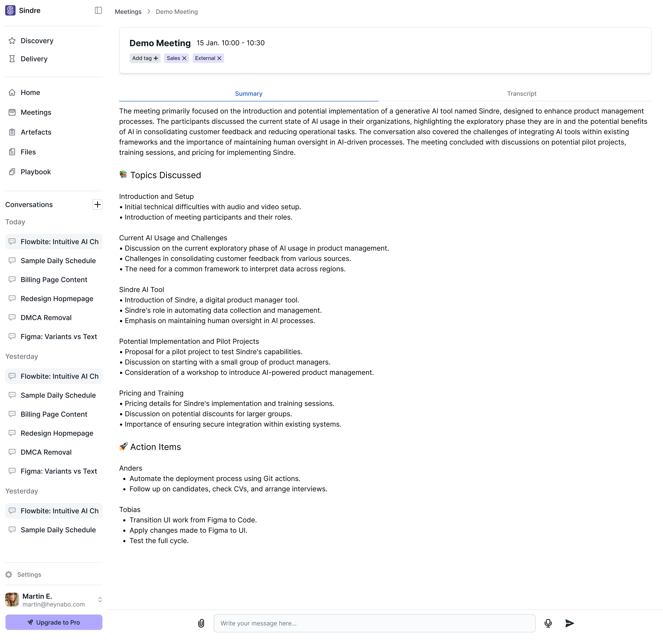Screen dimensions: 663x644
Task: Click the Meetings calendar icon
Action: (x=12, y=112)
